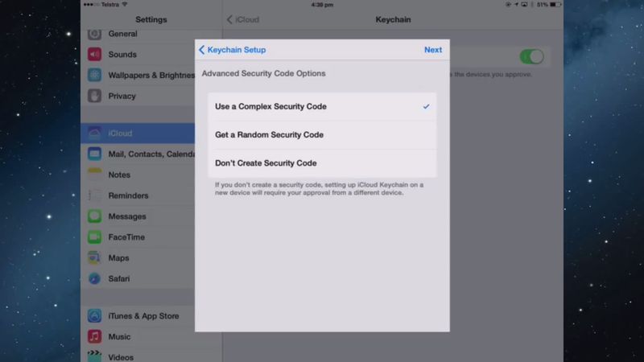Open the Privacy hand icon
Image resolution: width=644 pixels, height=362 pixels.
(94, 96)
